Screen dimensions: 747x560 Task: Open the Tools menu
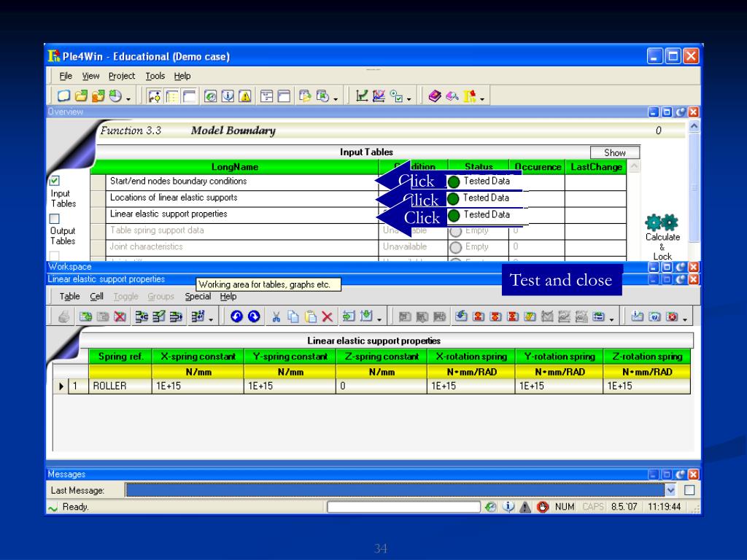(155, 76)
